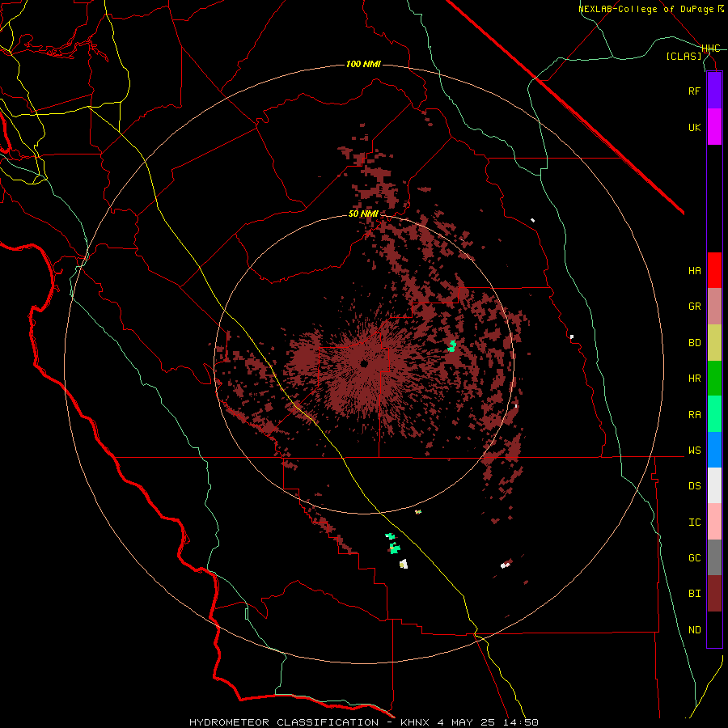This screenshot has height=728, width=728.
Task: Click the HYDROMETEOR CLASSIFICATION title text
Action: click(x=284, y=722)
